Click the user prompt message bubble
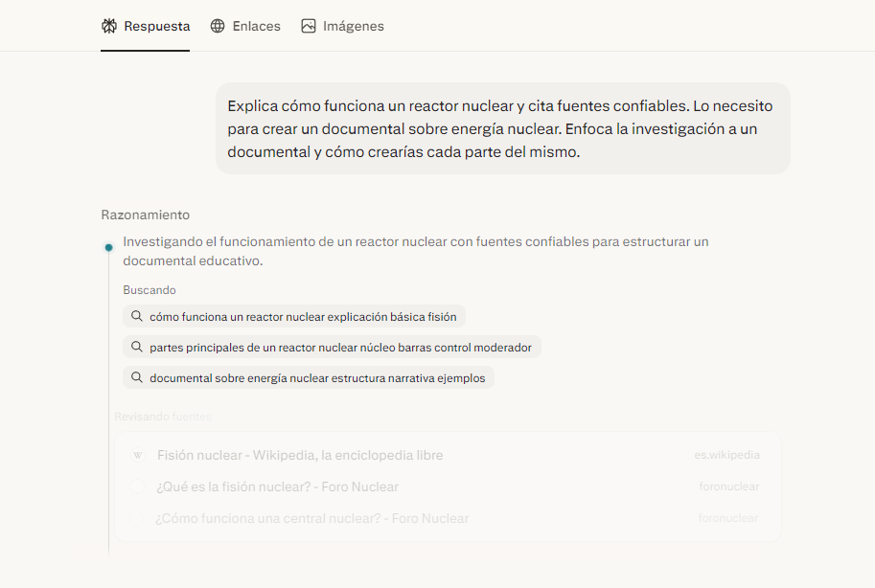The height and width of the screenshot is (588, 875). pos(502,128)
